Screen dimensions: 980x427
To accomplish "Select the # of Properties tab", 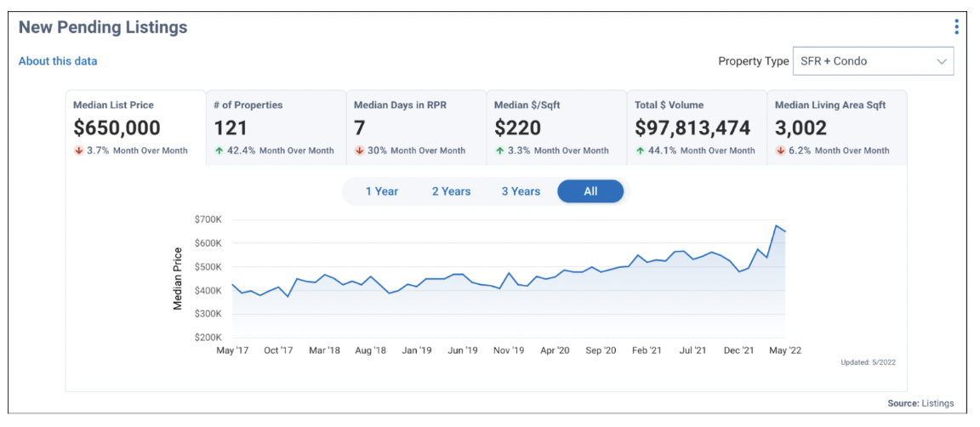I will click(x=276, y=128).
